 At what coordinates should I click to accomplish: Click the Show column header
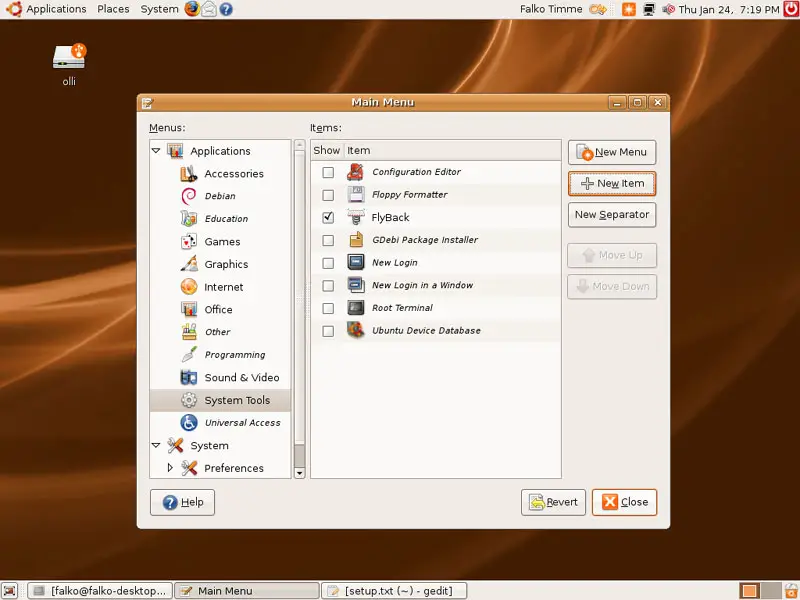point(327,151)
